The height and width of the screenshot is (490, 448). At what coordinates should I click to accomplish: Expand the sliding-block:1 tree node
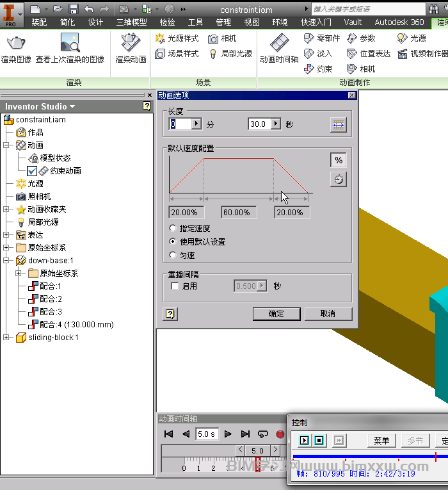[x=6, y=338]
